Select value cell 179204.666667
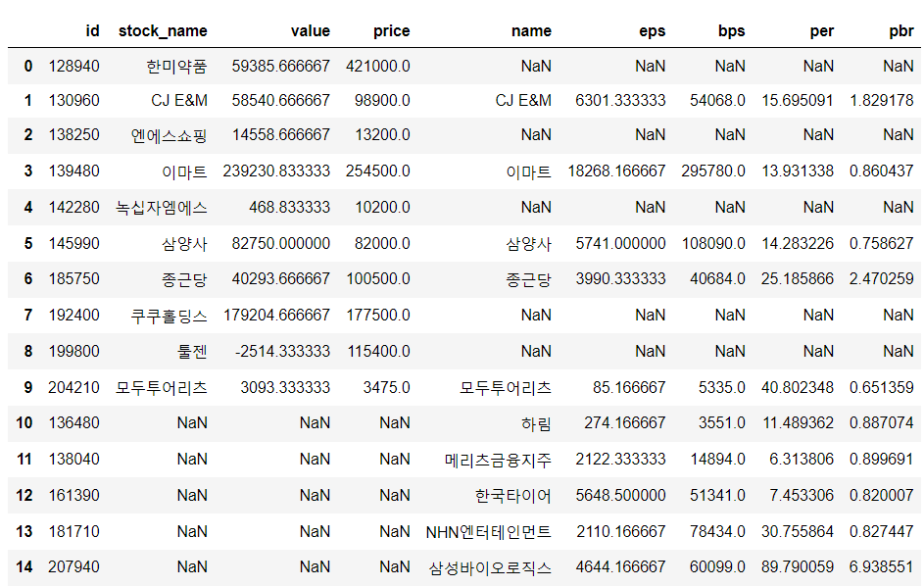This screenshot has width=924, height=587. tap(276, 316)
